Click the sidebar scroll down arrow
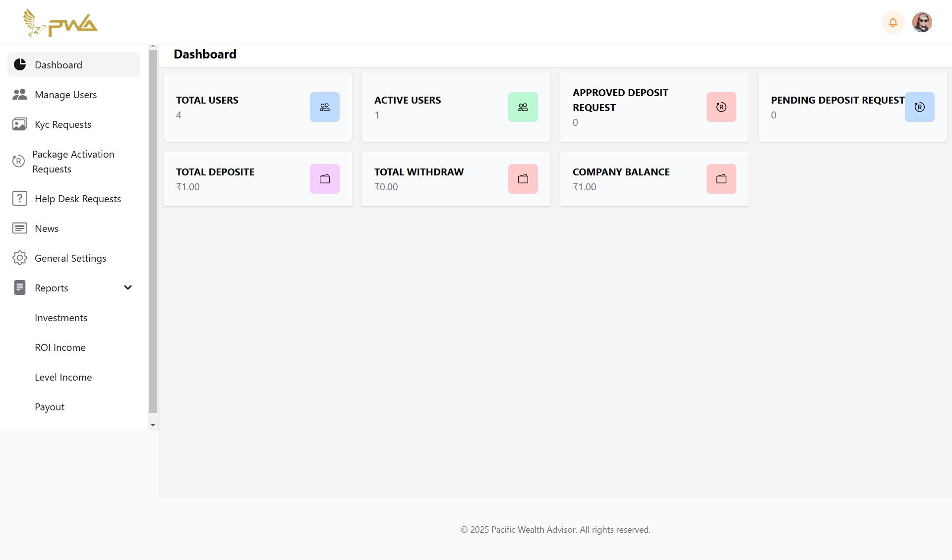This screenshot has height=560, width=952. [153, 425]
